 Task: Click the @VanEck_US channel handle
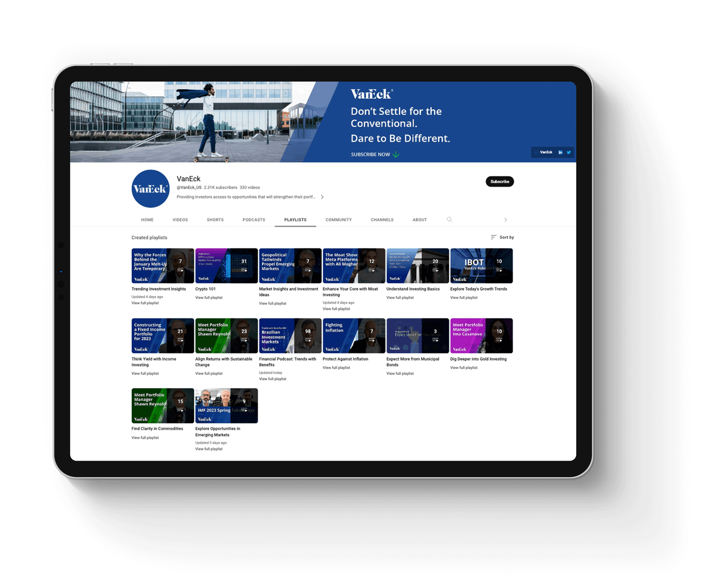[189, 187]
